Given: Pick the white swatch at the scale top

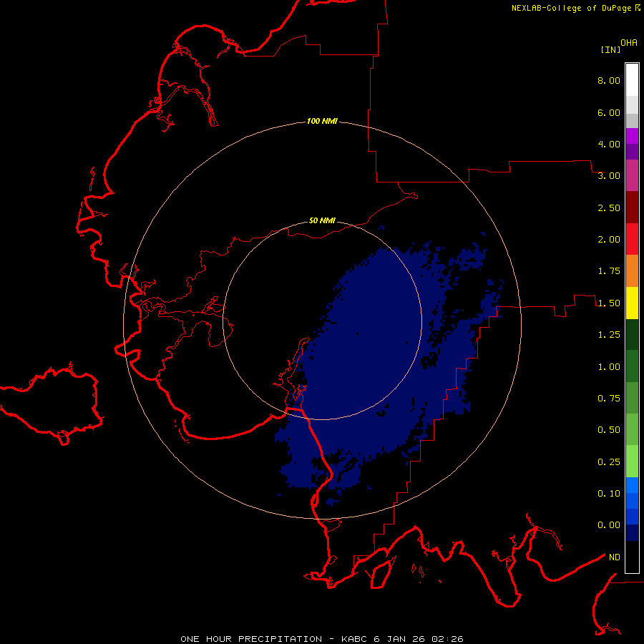Looking at the screenshot, I should pos(632,80).
